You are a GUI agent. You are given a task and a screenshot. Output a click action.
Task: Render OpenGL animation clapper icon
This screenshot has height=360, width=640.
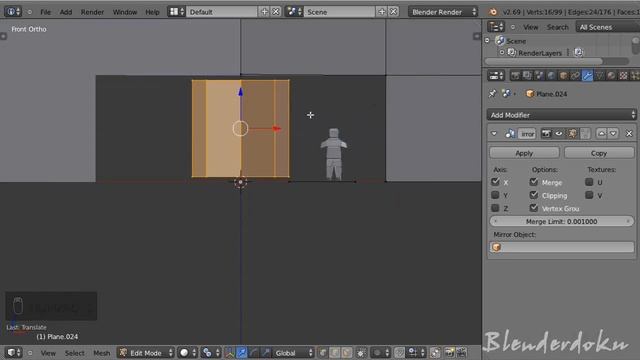click(x=462, y=352)
